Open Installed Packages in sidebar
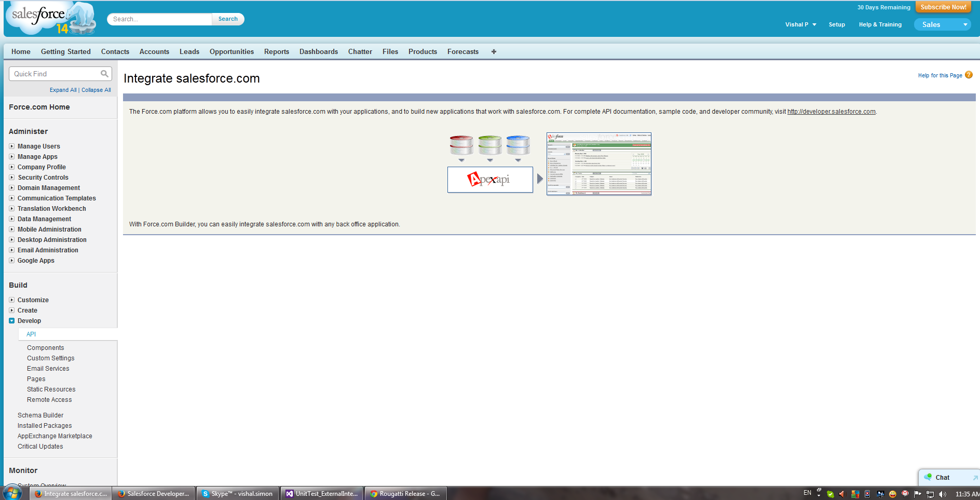Image resolution: width=980 pixels, height=500 pixels. [x=45, y=426]
